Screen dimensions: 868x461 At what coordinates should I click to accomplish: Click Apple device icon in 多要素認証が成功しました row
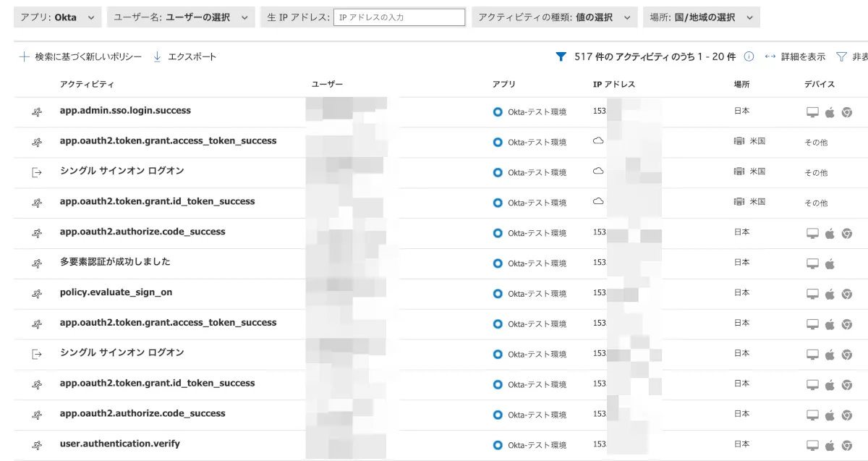coord(830,263)
